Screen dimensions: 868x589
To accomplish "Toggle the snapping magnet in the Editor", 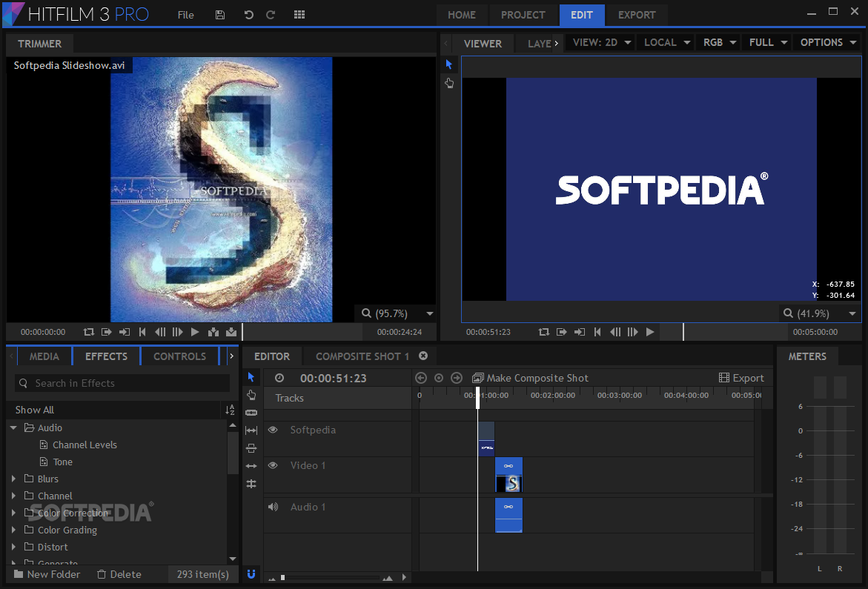I will coord(251,574).
